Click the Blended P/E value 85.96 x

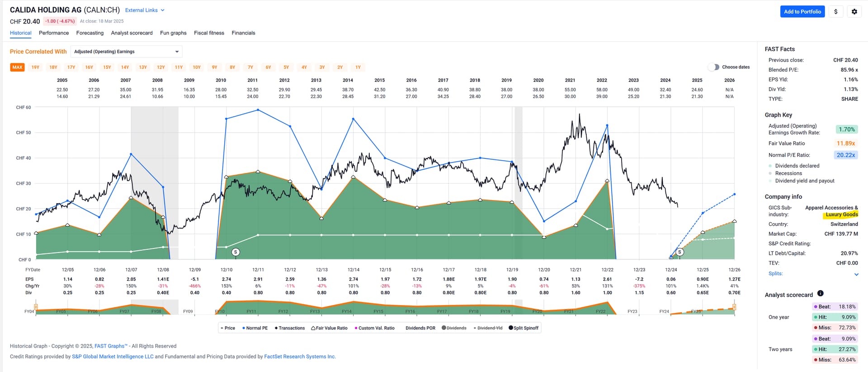pos(849,70)
